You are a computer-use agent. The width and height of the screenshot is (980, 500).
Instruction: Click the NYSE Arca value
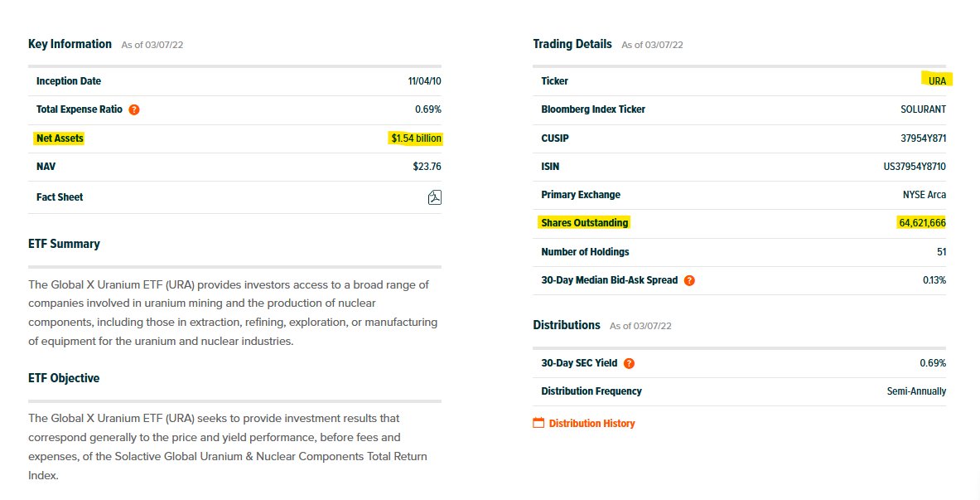pyautogui.click(x=924, y=195)
